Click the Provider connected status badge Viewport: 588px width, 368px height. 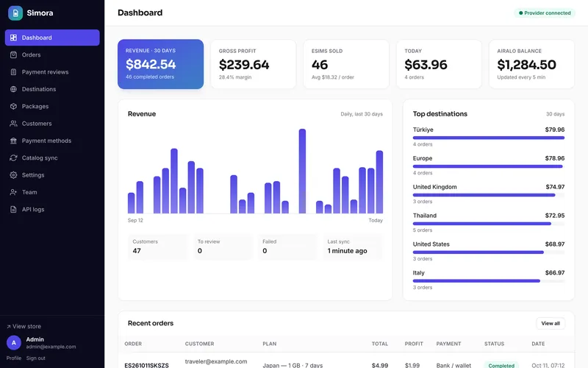[545, 13]
